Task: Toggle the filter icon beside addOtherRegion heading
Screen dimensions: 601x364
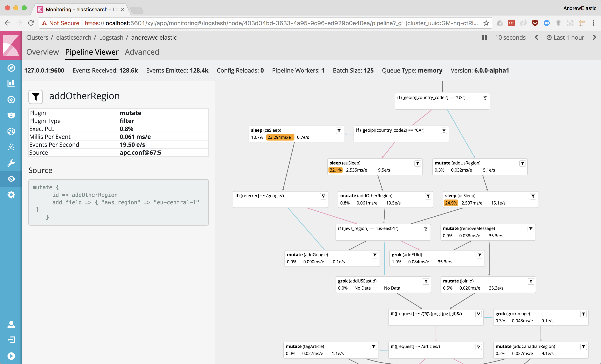Action: [x=36, y=97]
